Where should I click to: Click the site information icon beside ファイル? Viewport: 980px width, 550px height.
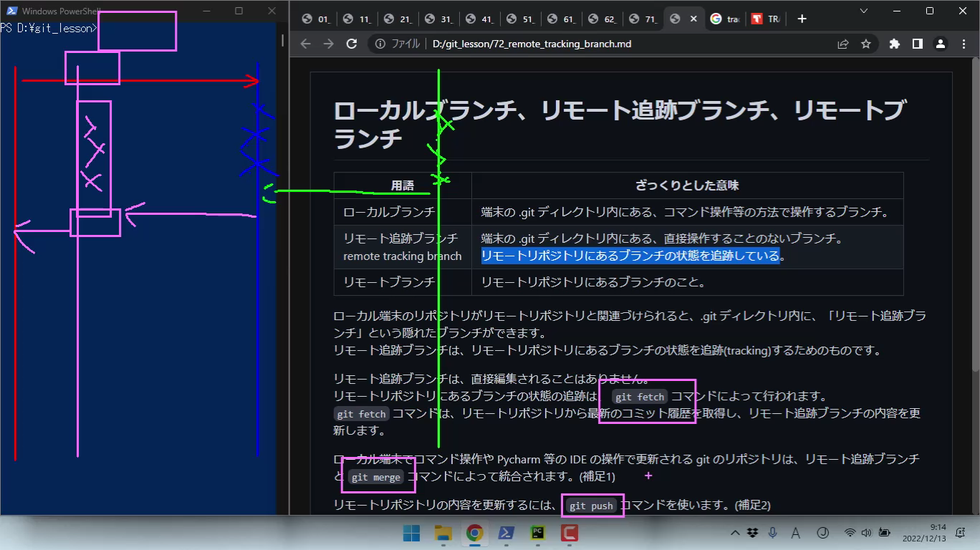click(x=380, y=44)
